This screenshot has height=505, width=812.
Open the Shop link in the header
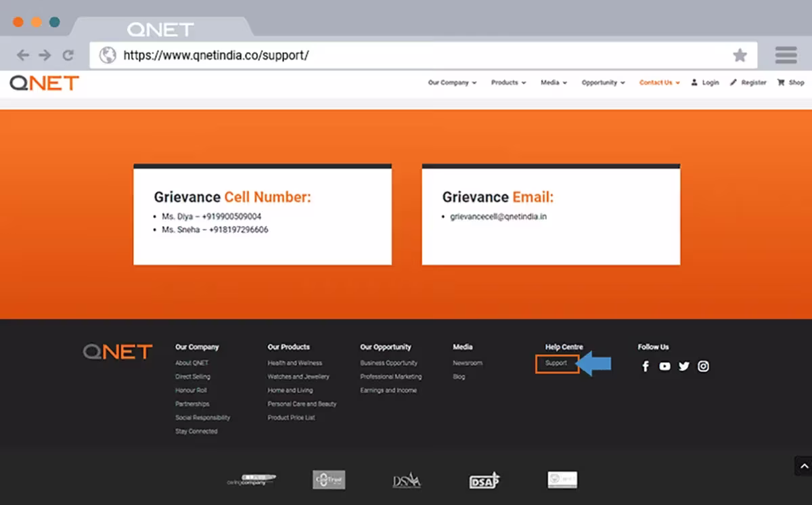pyautogui.click(x=790, y=83)
